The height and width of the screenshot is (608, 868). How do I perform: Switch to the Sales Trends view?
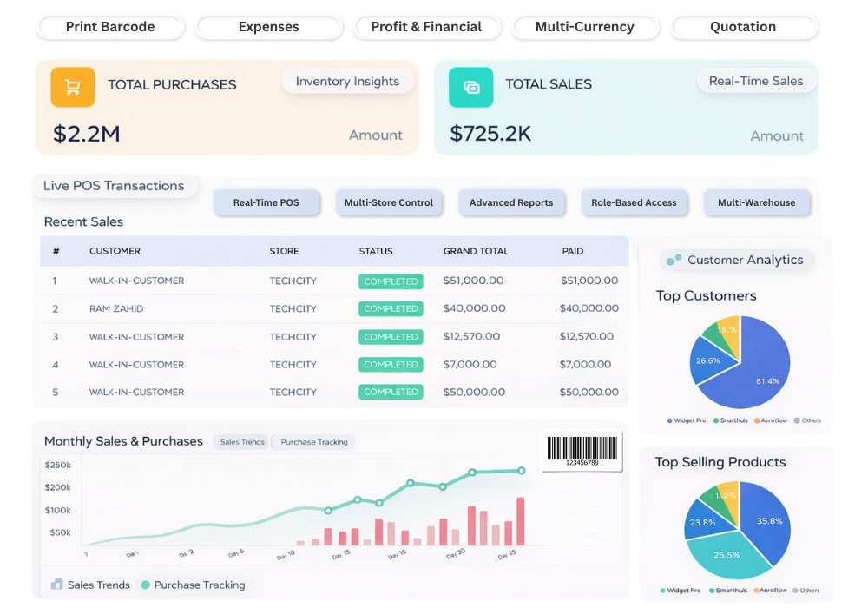point(240,441)
